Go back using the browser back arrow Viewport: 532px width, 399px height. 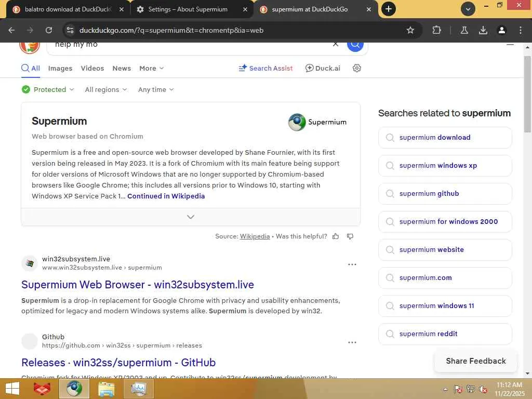click(x=11, y=30)
